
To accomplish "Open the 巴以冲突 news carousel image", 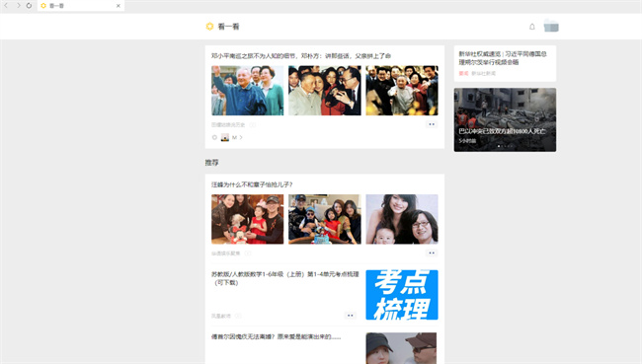I will point(505,119).
